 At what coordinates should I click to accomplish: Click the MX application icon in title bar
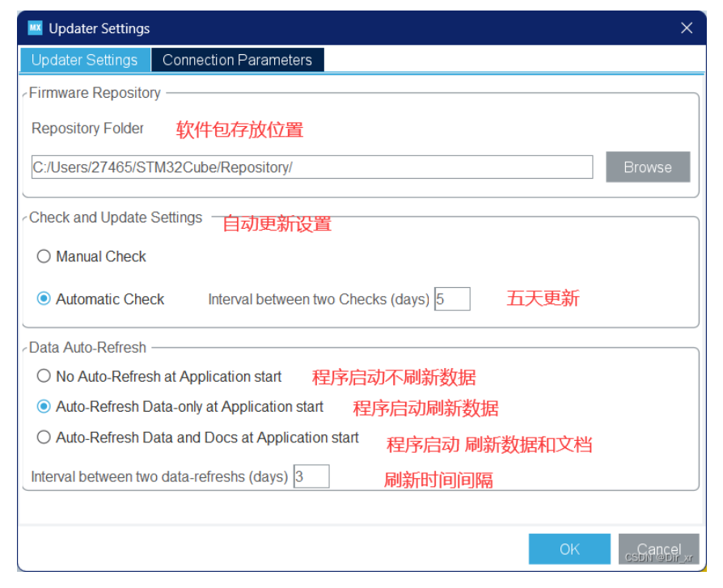[x=35, y=27]
